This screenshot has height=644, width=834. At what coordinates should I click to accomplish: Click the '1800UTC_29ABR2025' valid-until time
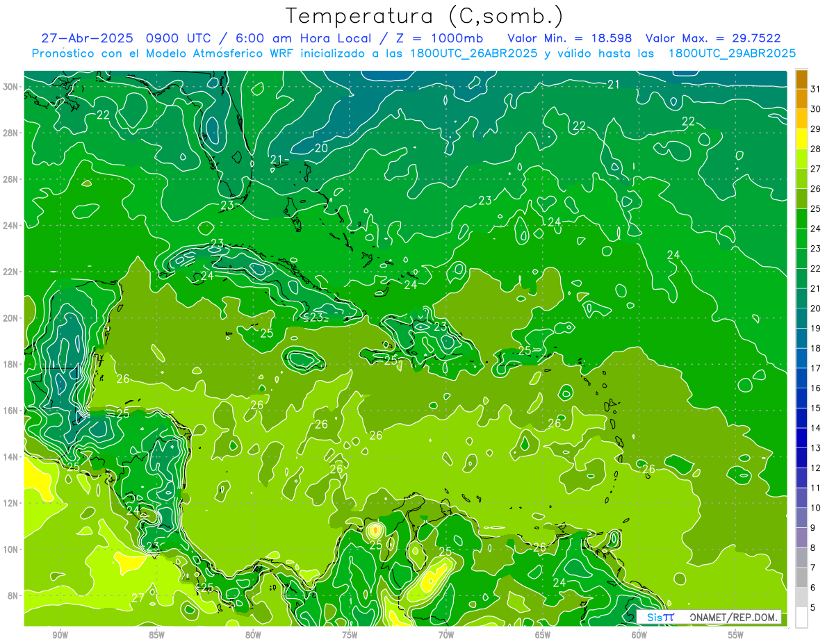point(732,53)
